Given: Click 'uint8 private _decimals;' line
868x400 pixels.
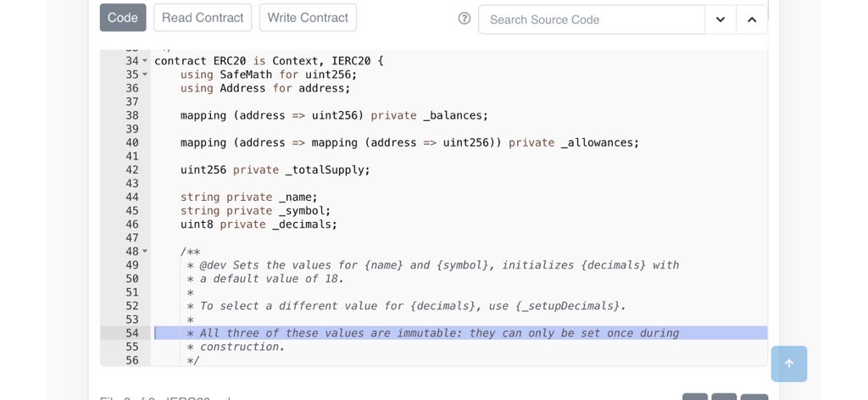Looking at the screenshot, I should [x=259, y=224].
